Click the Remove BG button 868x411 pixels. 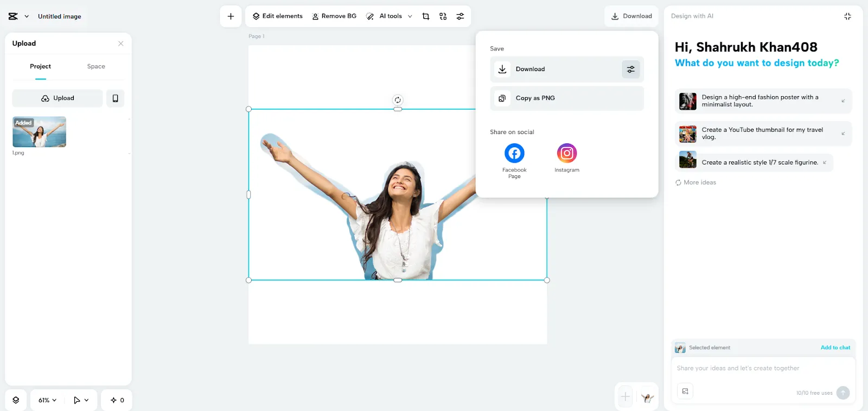(334, 16)
